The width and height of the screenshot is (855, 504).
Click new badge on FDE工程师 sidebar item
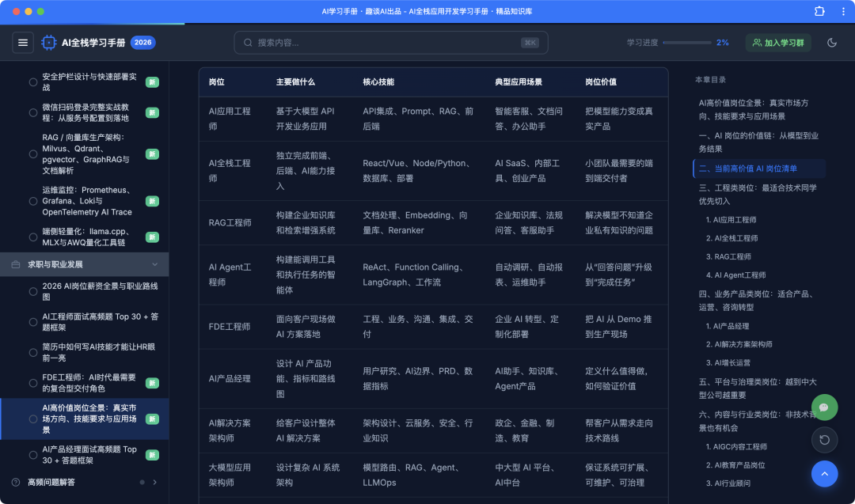(x=152, y=383)
